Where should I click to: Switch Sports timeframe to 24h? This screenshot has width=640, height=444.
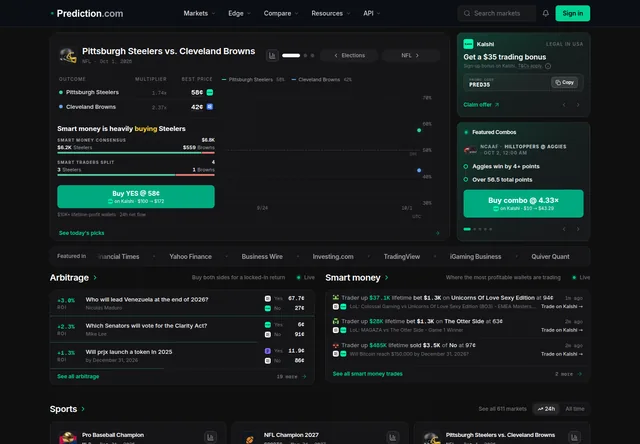click(x=547, y=409)
